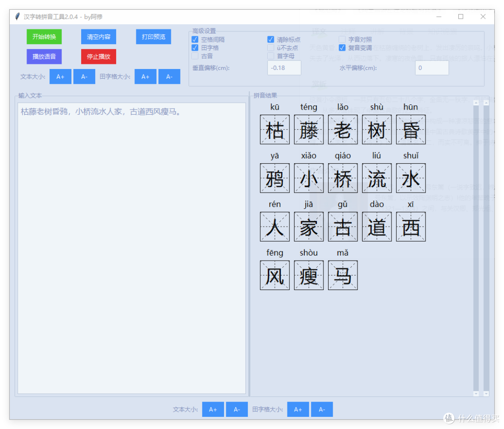This screenshot has height=429, width=504.
Task: Tick the 首字母 checkbox
Action: [x=271, y=56]
